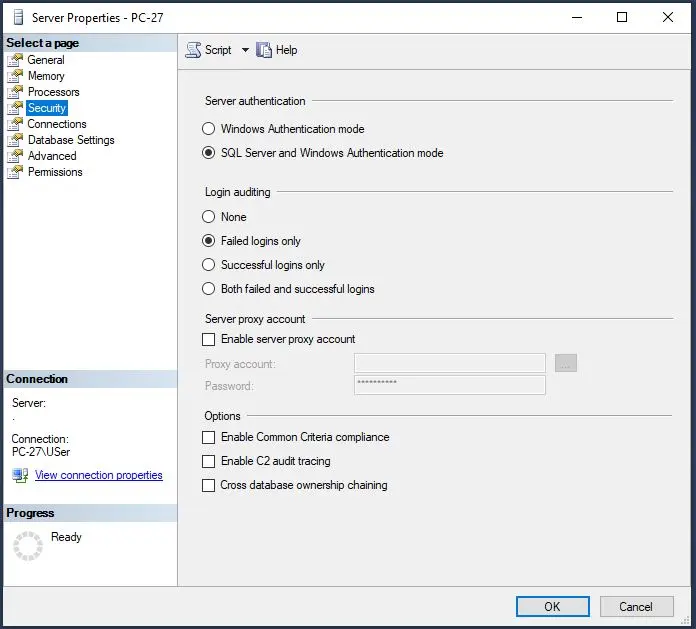Click the Proxy account text field
This screenshot has width=696, height=629.
pyautogui.click(x=449, y=363)
